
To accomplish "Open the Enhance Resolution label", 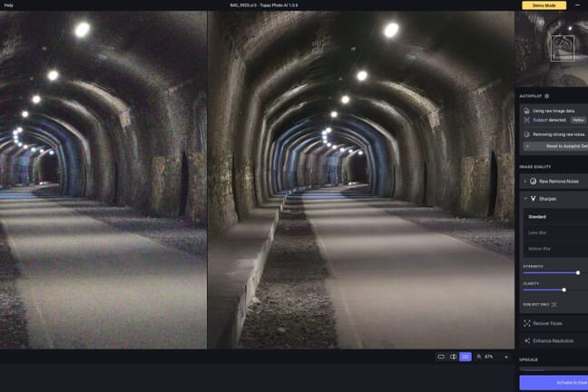I will pos(554,340).
